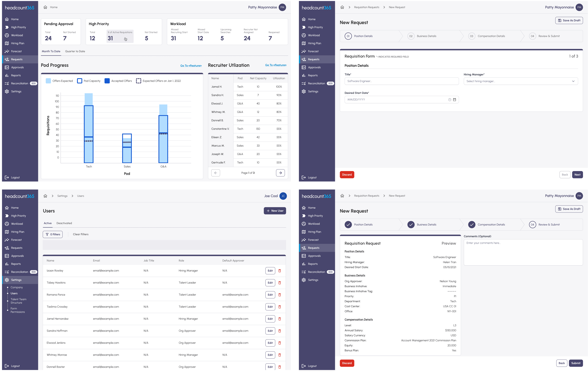Open Form Permissions under Settings
The height and width of the screenshot is (373, 588).
pyautogui.click(x=18, y=310)
